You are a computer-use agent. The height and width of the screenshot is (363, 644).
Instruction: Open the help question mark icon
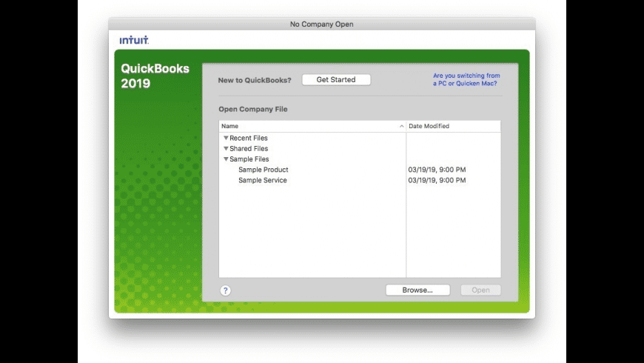coord(225,290)
